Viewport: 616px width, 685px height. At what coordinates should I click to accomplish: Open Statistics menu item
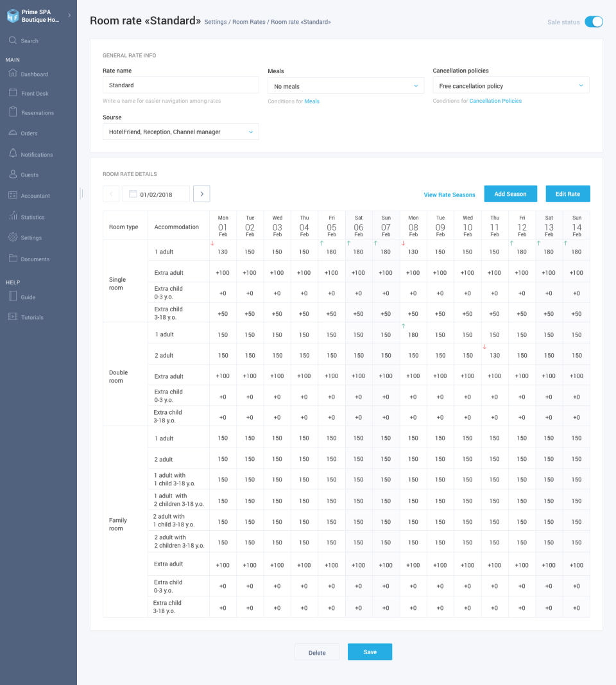33,217
